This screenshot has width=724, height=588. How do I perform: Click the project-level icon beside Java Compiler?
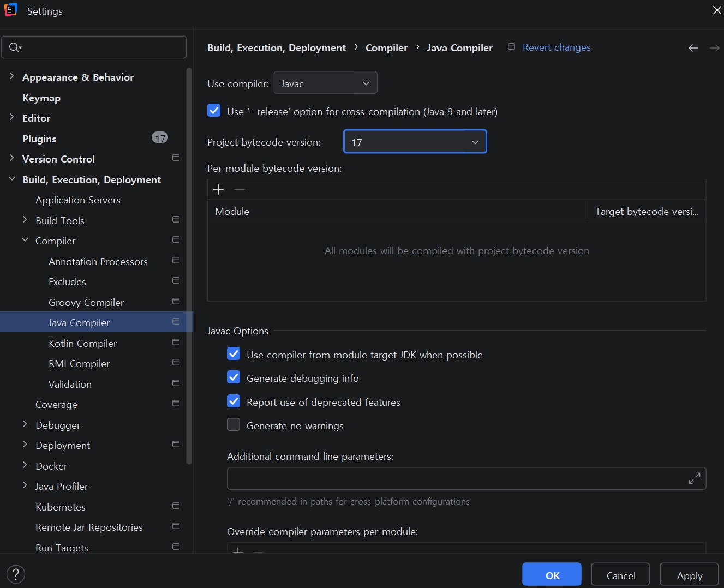(x=176, y=322)
